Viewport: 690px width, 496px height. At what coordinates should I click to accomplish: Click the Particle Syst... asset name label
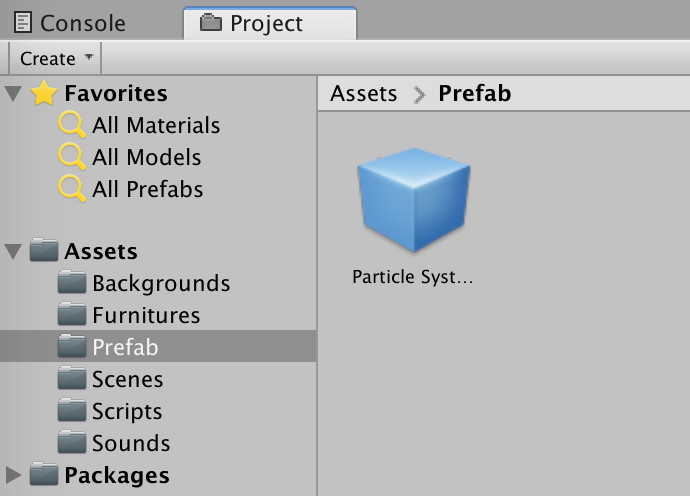412,277
